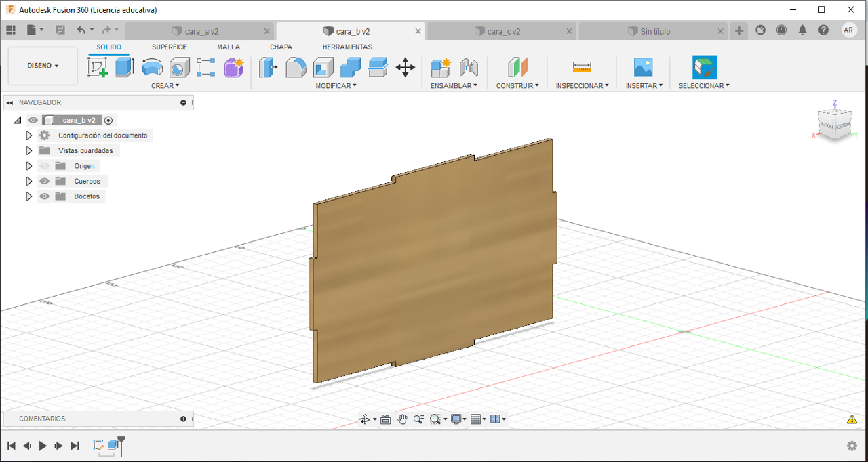
Task: Click the Select tool icon
Action: (x=705, y=67)
